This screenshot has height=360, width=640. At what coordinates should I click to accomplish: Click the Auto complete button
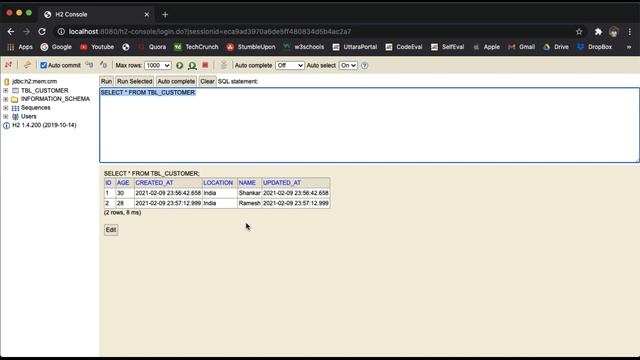176,81
